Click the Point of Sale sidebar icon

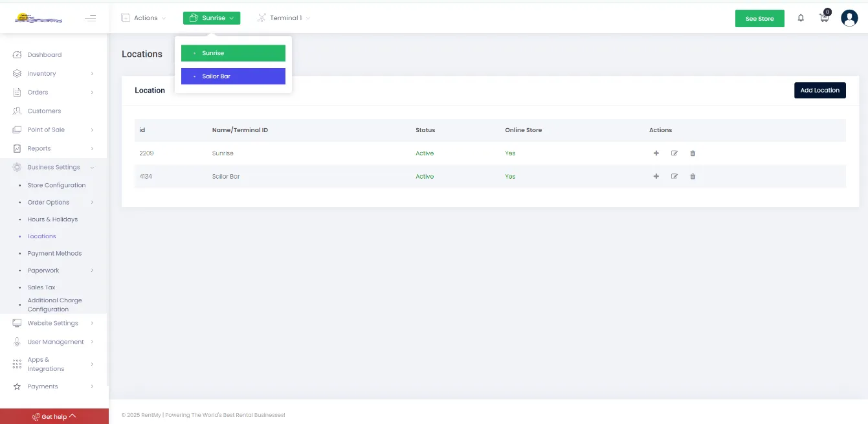pos(17,129)
